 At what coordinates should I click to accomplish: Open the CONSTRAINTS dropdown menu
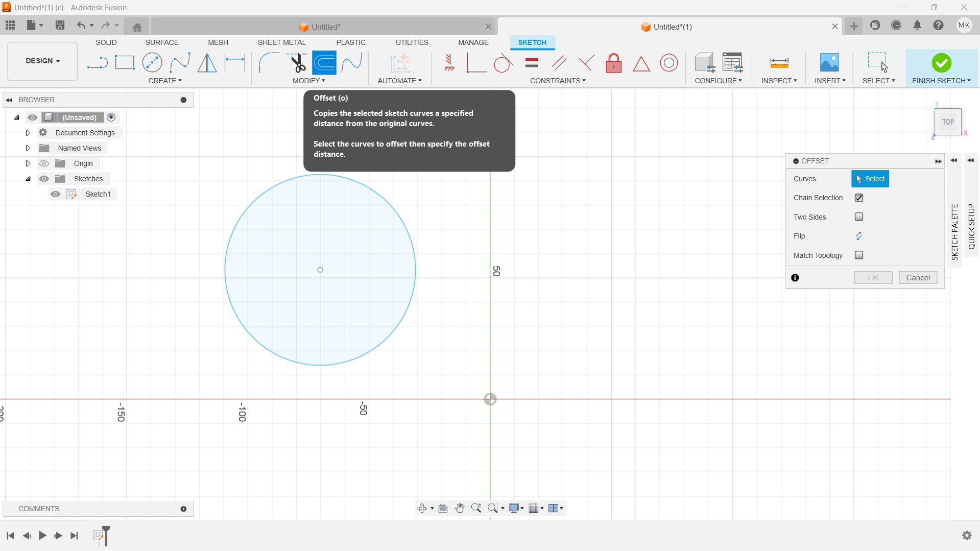tap(558, 81)
